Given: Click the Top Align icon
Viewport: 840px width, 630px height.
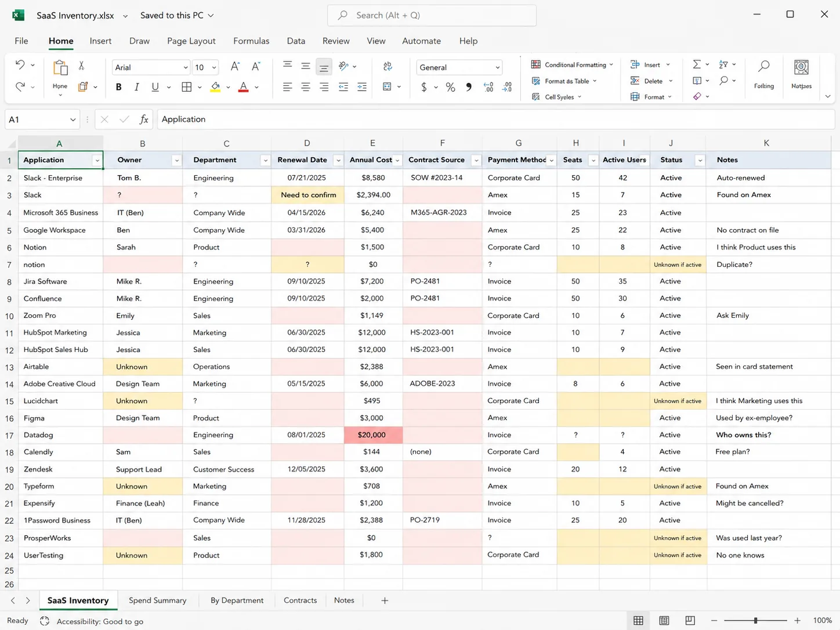Looking at the screenshot, I should tap(287, 65).
